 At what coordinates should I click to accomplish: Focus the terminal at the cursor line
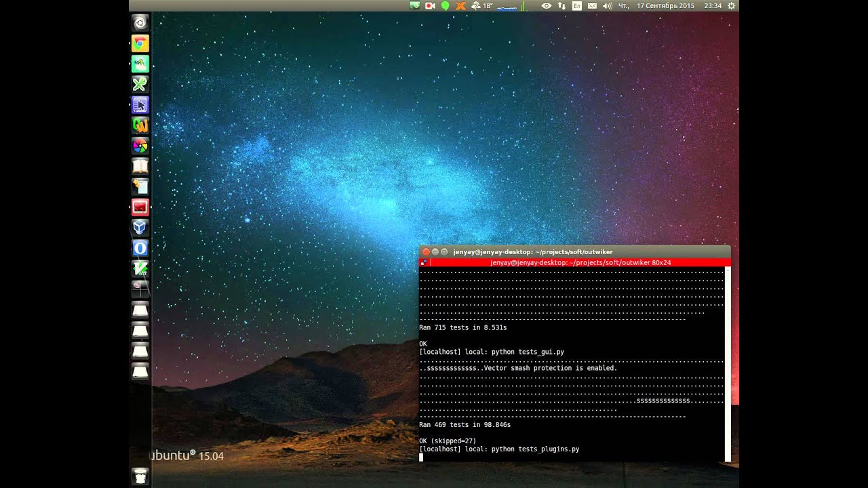tap(572, 457)
